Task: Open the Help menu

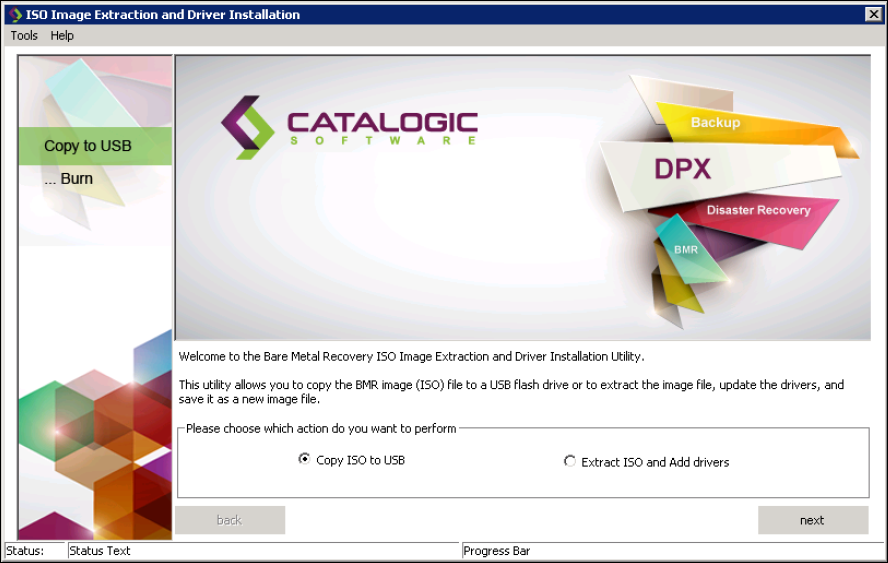Action: (x=62, y=36)
